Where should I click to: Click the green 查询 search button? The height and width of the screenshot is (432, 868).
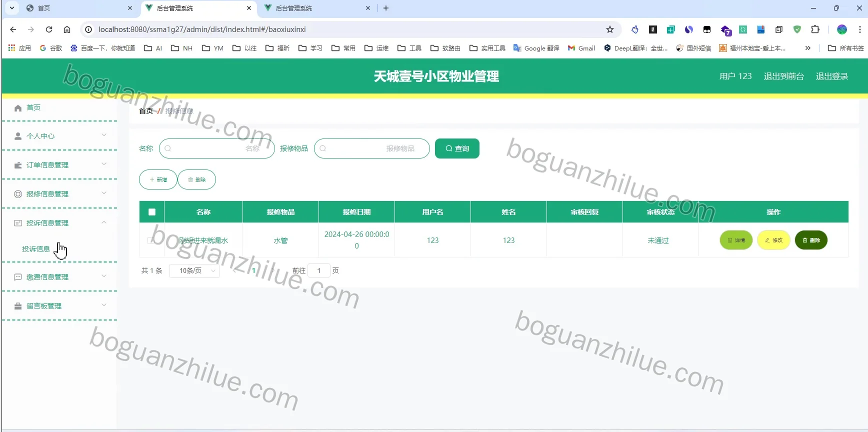click(x=457, y=148)
